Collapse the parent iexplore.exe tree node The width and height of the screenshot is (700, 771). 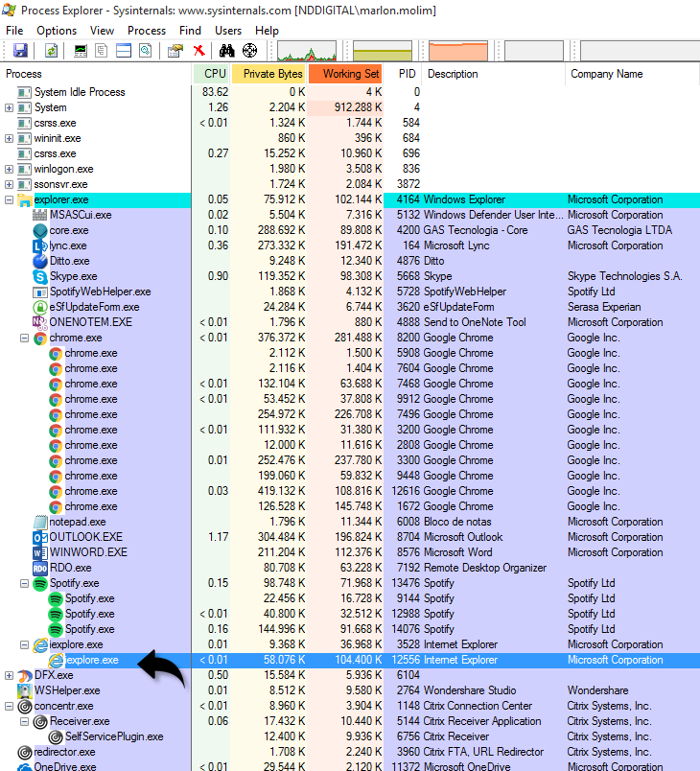(x=24, y=644)
